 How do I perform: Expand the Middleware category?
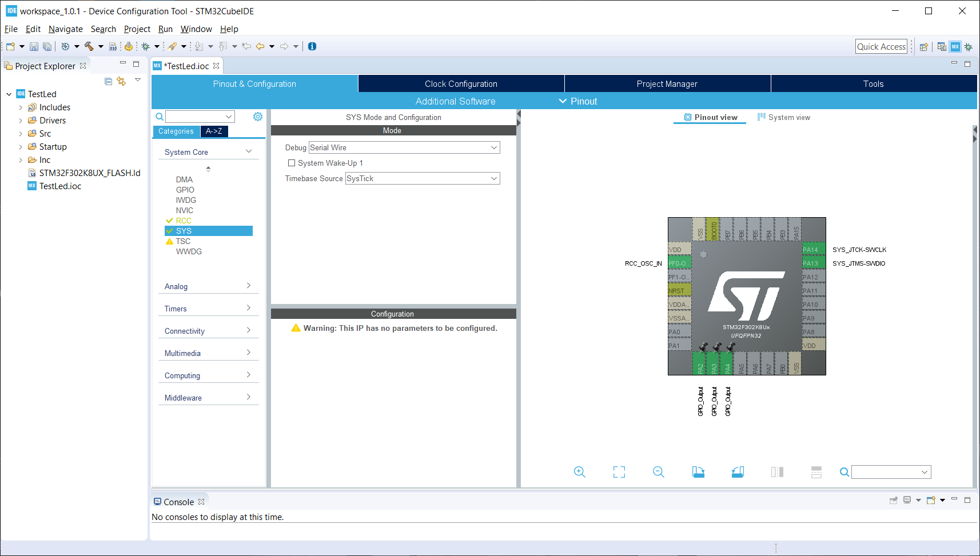(208, 398)
